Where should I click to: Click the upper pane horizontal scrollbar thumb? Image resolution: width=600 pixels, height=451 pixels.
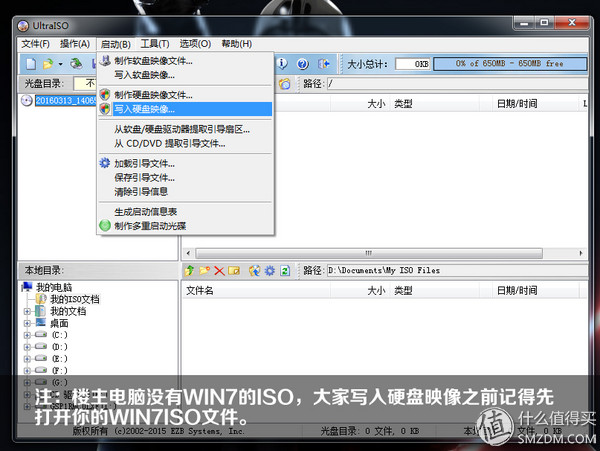tap(368, 253)
